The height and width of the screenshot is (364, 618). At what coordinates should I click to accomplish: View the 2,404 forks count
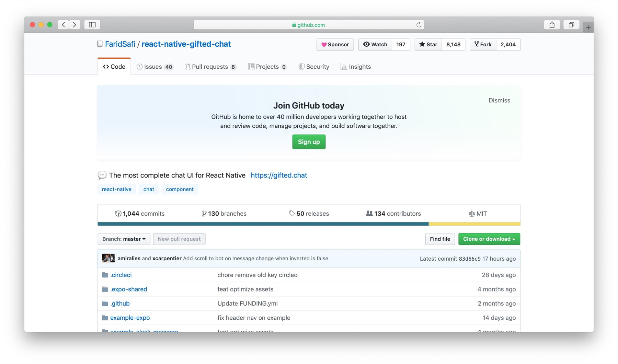[x=508, y=44]
